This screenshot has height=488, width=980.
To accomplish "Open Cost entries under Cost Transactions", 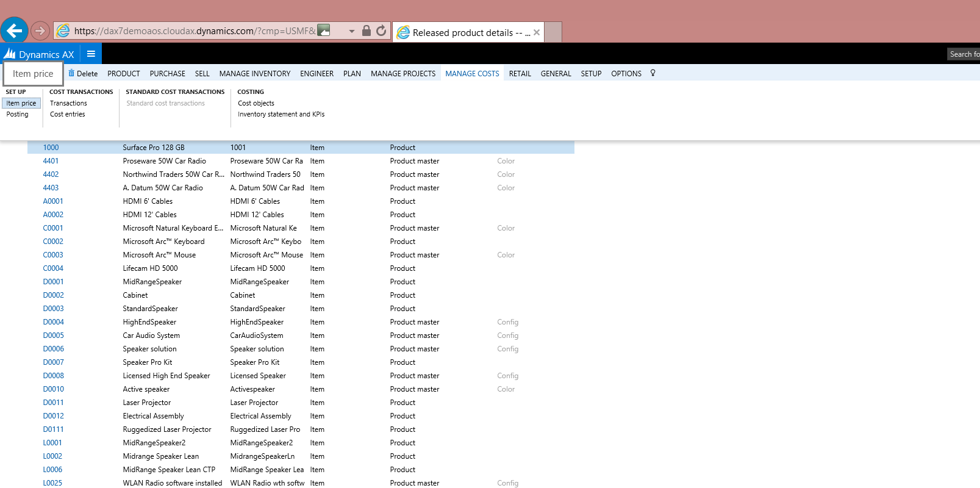I will coord(67,114).
